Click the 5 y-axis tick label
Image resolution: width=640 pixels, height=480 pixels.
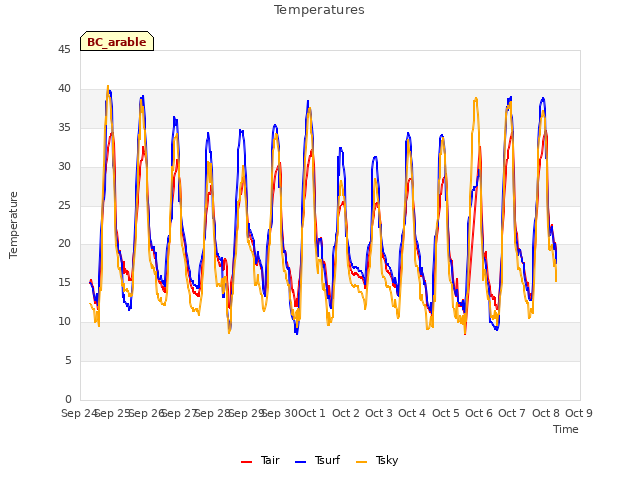pyautogui.click(x=68, y=360)
